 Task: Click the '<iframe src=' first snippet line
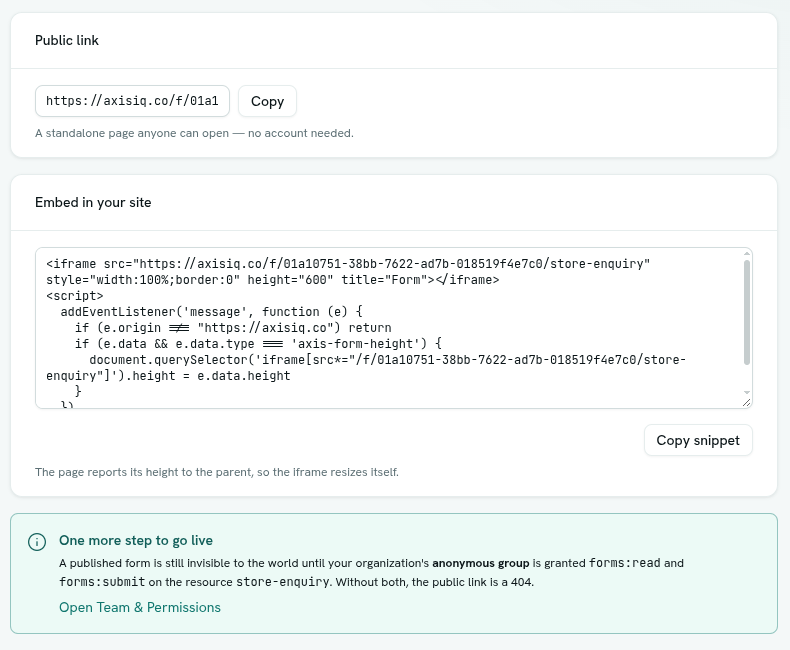tap(348, 264)
